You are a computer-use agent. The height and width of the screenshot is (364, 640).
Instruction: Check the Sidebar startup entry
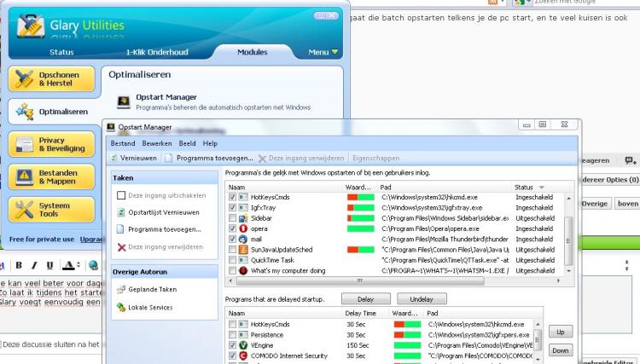point(232,218)
